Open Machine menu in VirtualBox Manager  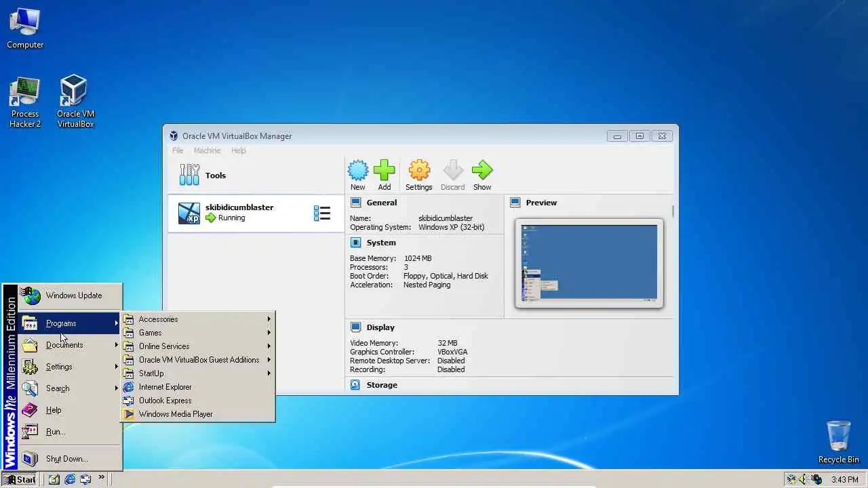click(x=207, y=150)
